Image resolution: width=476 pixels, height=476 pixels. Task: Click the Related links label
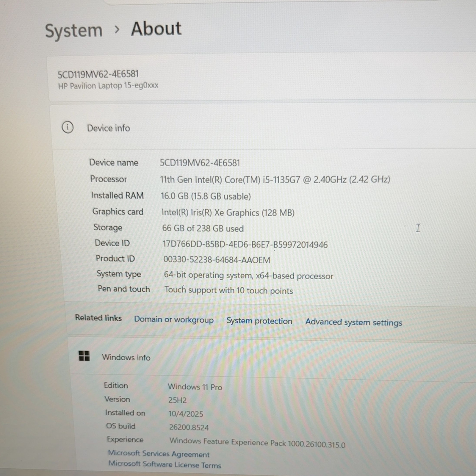(98, 318)
